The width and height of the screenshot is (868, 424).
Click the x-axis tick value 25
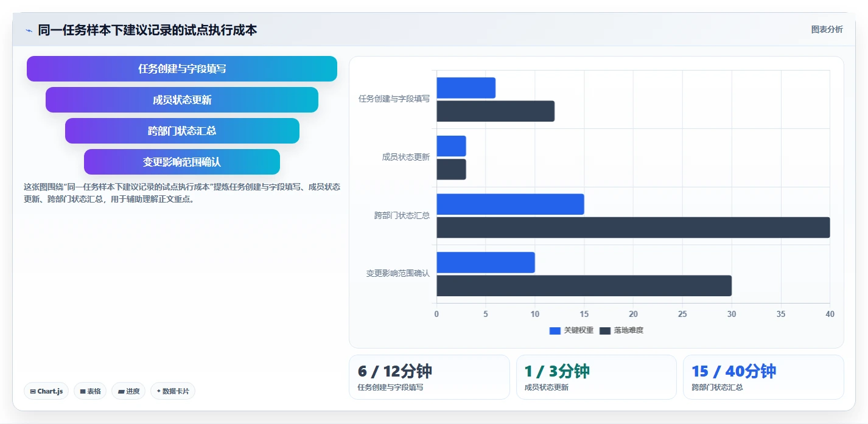click(682, 314)
